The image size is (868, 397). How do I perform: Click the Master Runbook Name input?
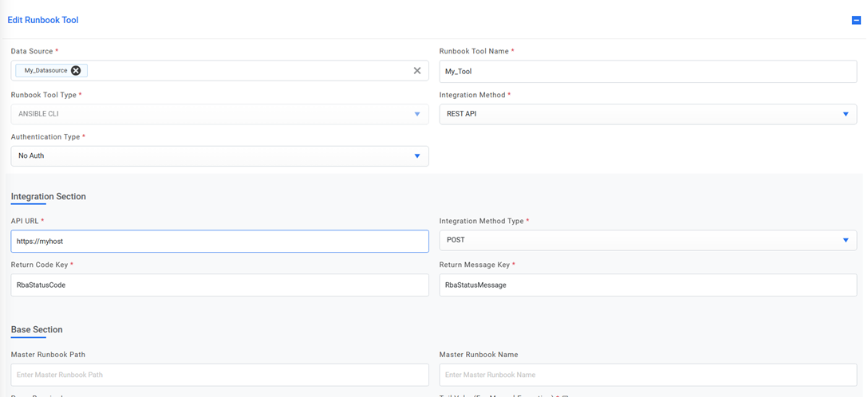(x=647, y=375)
